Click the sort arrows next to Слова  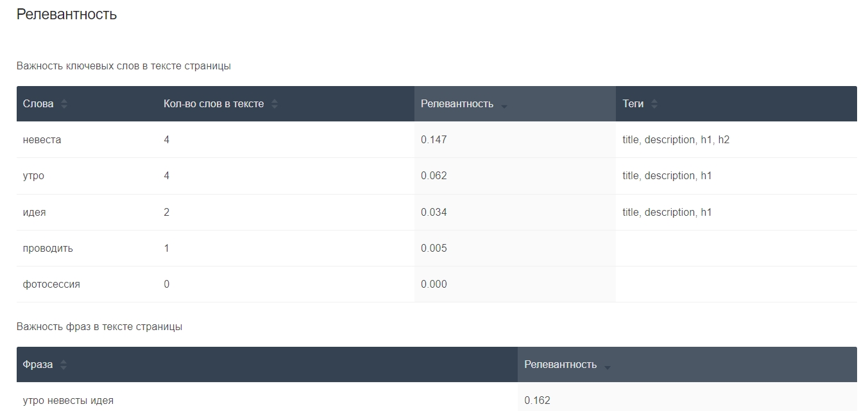[x=64, y=104]
